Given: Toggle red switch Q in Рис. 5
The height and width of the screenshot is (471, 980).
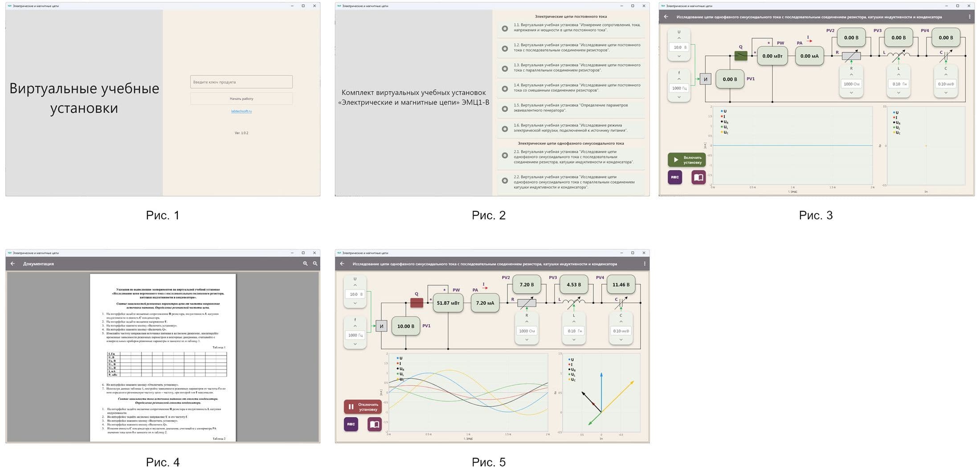Looking at the screenshot, I should click(x=416, y=303).
